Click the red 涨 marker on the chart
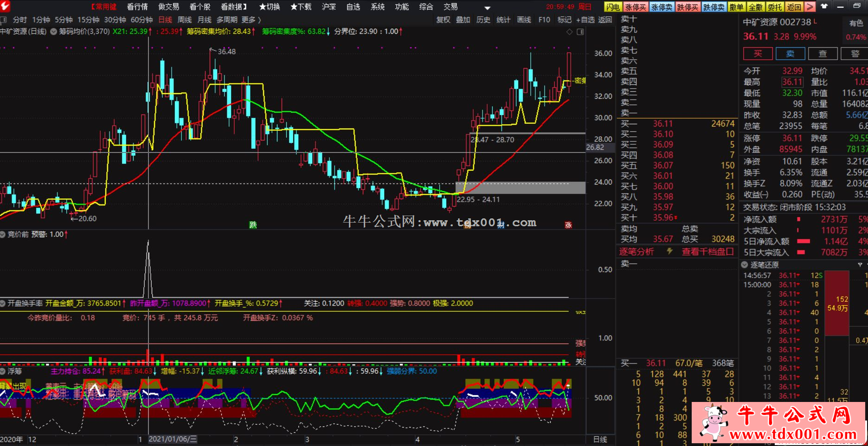The height and width of the screenshot is (446, 868). point(568,225)
